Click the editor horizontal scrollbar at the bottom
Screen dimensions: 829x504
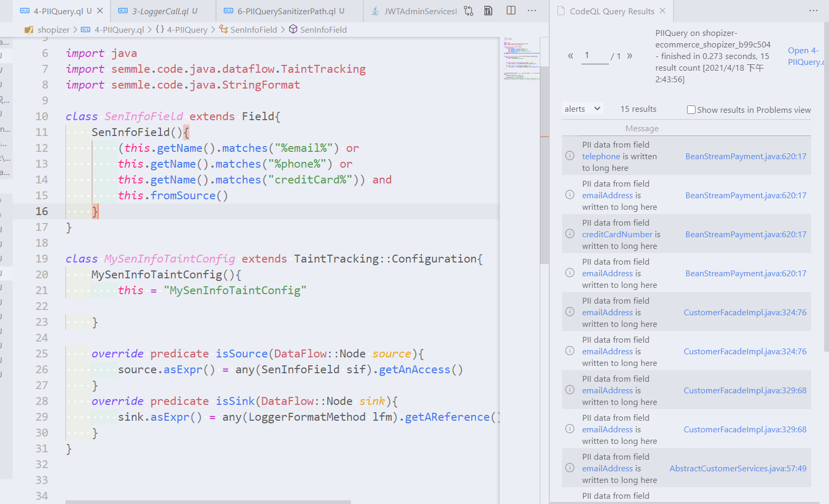208,502
